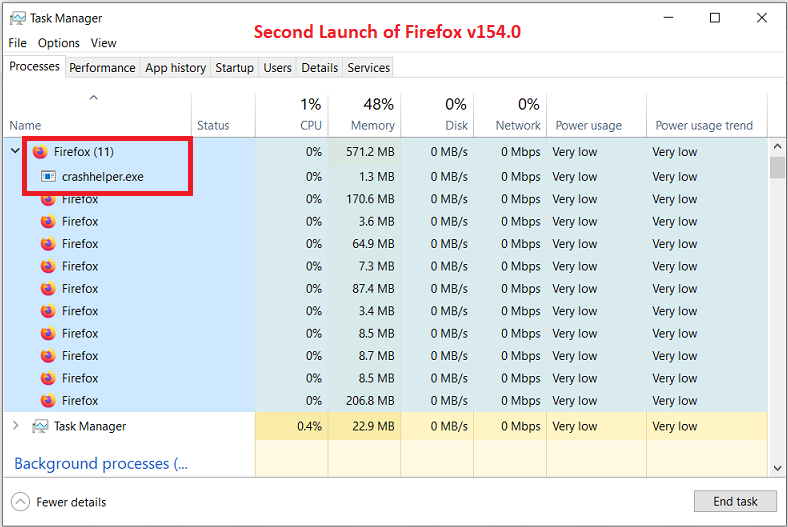Screen dimensions: 788x527
Task: Click the crashhelper.exe process icon
Action: point(48,176)
